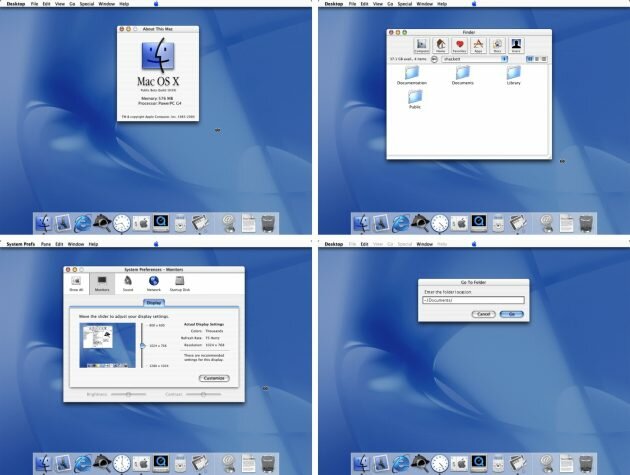This screenshot has width=630, height=475.
Task: Open Special menu above the About This Mac window
Action: pyautogui.click(x=86, y=4)
